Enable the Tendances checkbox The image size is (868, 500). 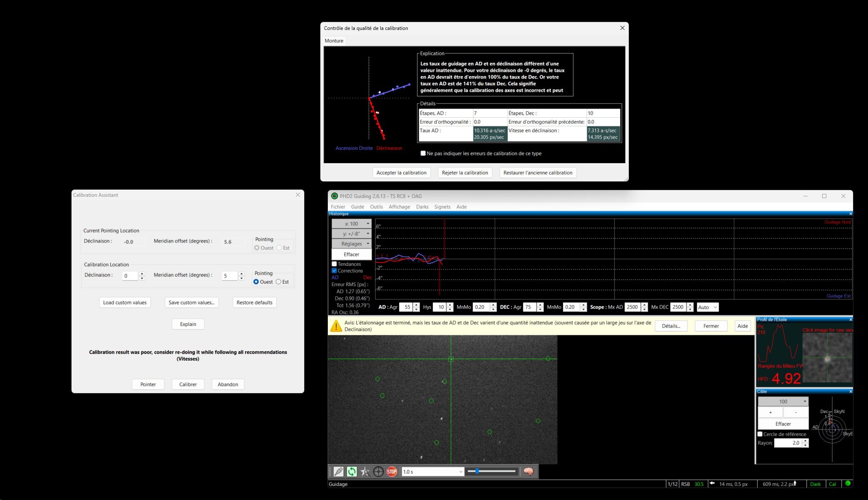tap(334, 264)
